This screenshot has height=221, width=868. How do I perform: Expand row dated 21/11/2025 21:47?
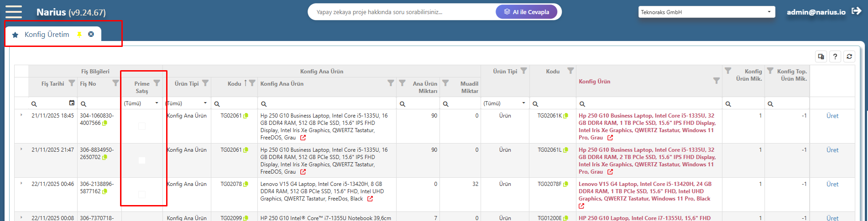(x=21, y=149)
